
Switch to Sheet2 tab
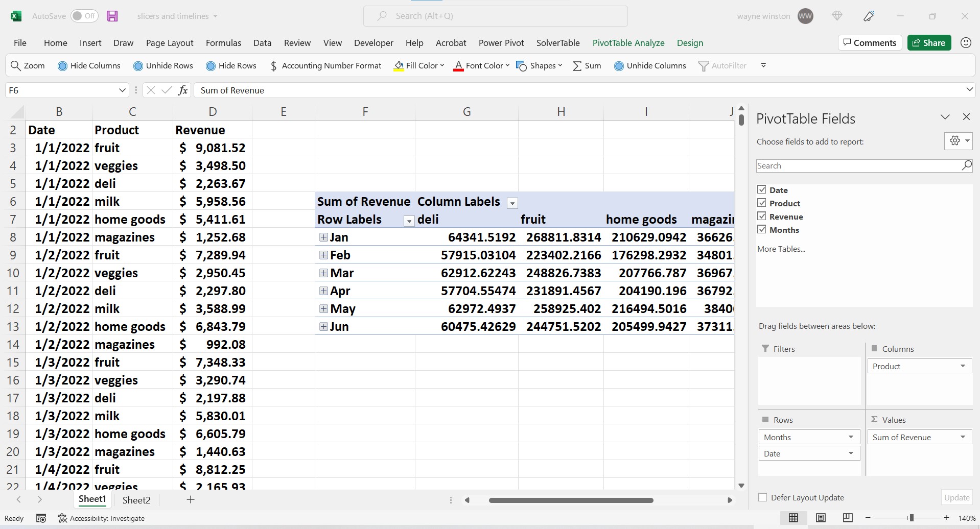pos(136,500)
